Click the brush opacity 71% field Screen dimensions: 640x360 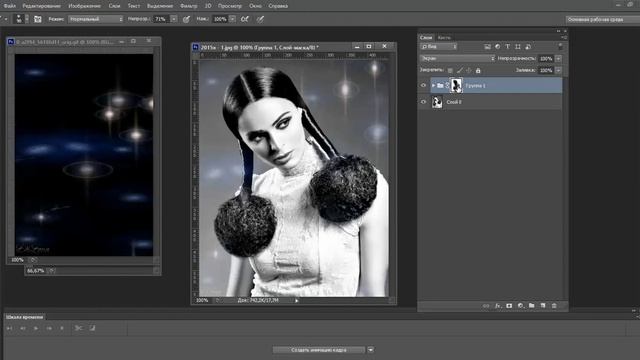(161, 19)
